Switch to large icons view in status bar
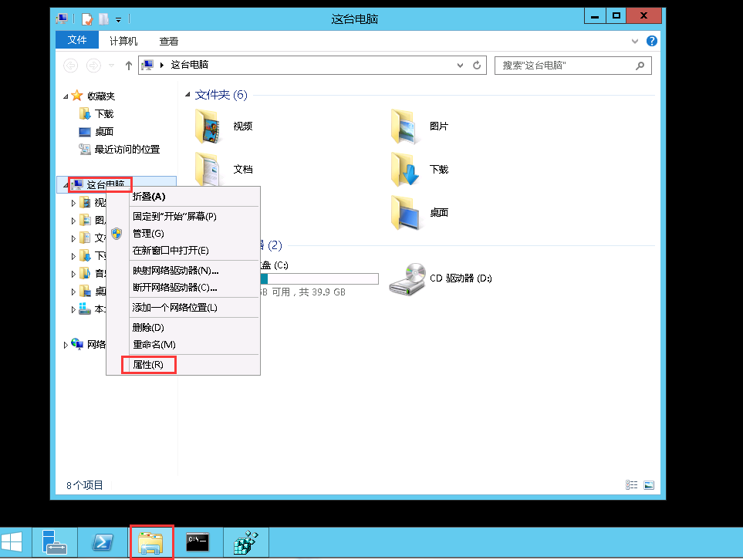The width and height of the screenshot is (743, 560). point(649,485)
